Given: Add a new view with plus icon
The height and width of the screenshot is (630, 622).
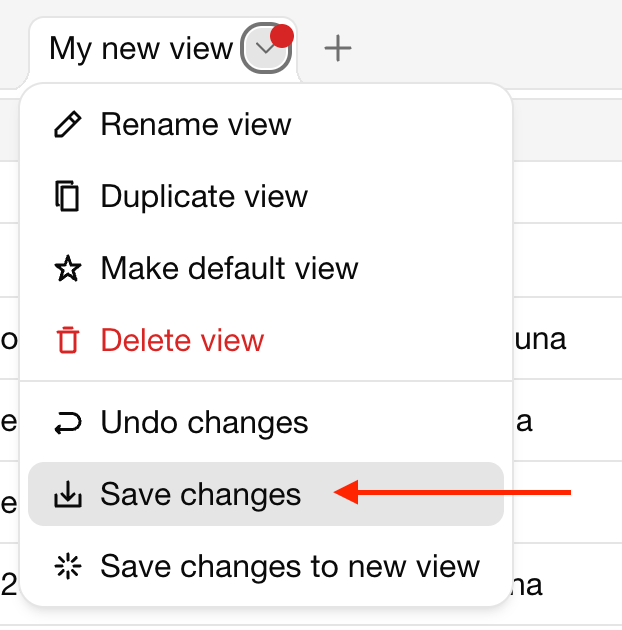Looking at the screenshot, I should click(x=338, y=48).
